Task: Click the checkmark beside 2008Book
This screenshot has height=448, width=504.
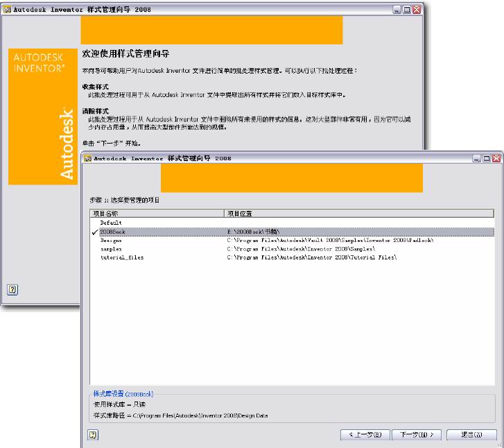Action: pos(95,232)
